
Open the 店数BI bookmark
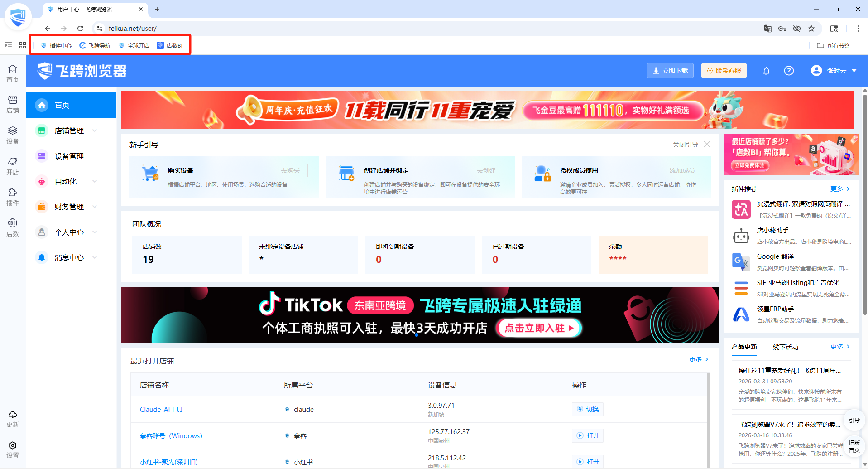click(x=170, y=45)
